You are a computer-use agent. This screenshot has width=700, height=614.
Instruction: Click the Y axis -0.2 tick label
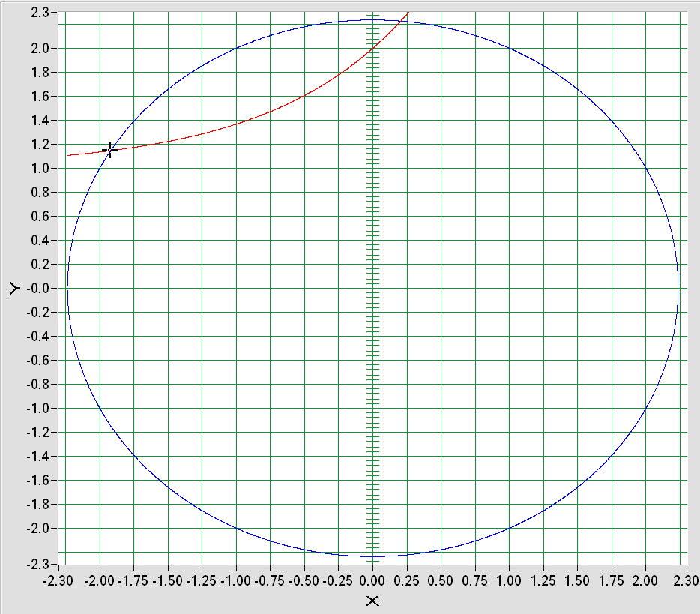37,312
